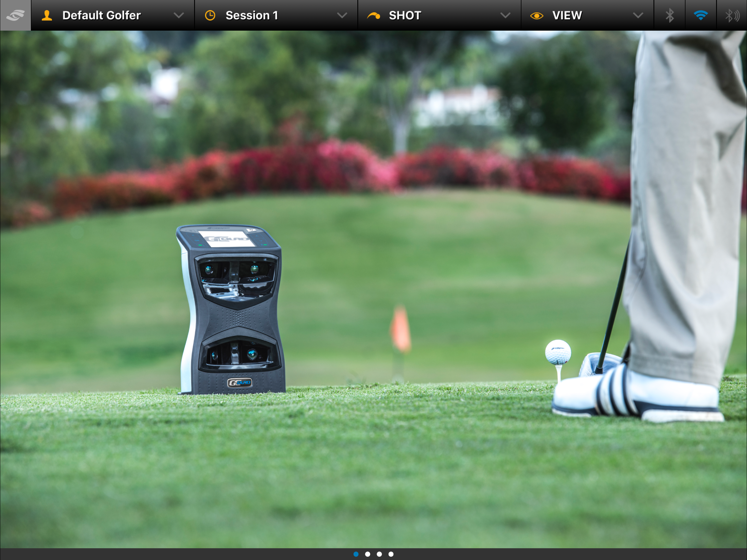The height and width of the screenshot is (560, 747).
Task: Click the Foresight logo home icon
Action: 15,15
